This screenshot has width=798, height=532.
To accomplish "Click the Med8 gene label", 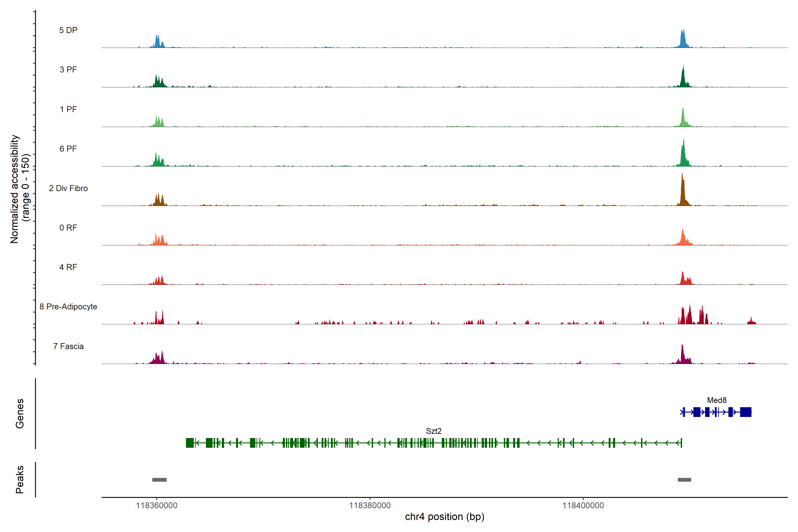I will click(x=717, y=400).
